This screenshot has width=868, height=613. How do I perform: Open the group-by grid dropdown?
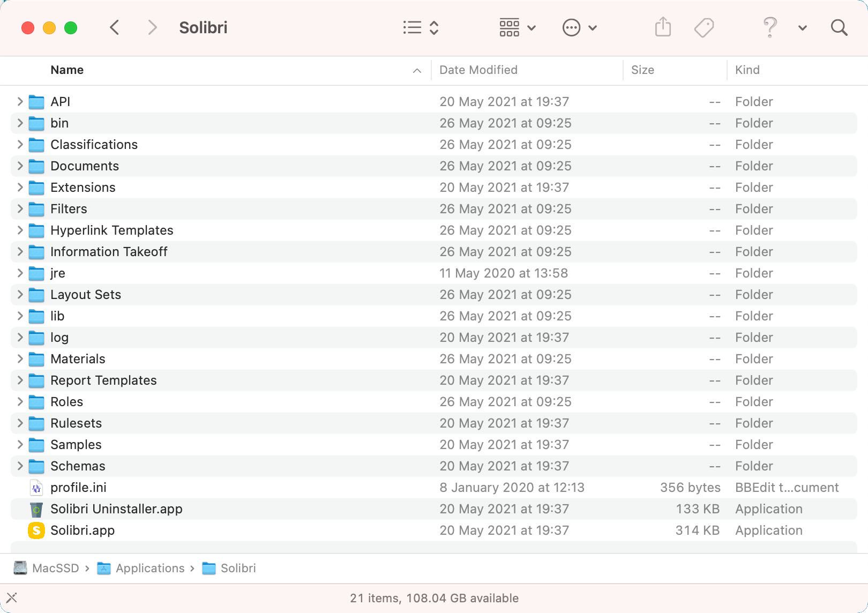[517, 27]
